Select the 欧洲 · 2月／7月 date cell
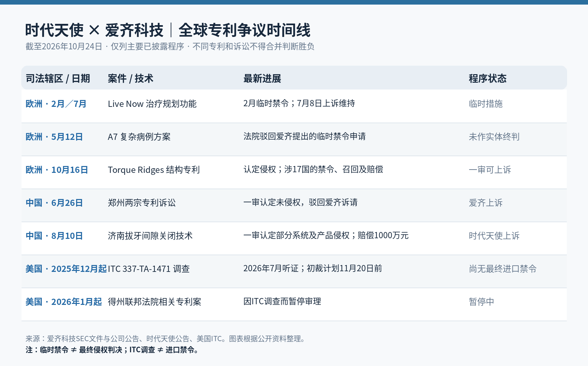This screenshot has width=588, height=366. tap(56, 104)
